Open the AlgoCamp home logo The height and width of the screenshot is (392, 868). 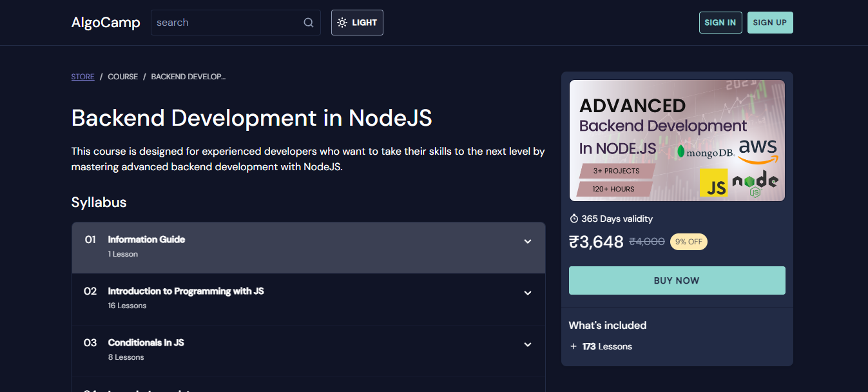[106, 23]
